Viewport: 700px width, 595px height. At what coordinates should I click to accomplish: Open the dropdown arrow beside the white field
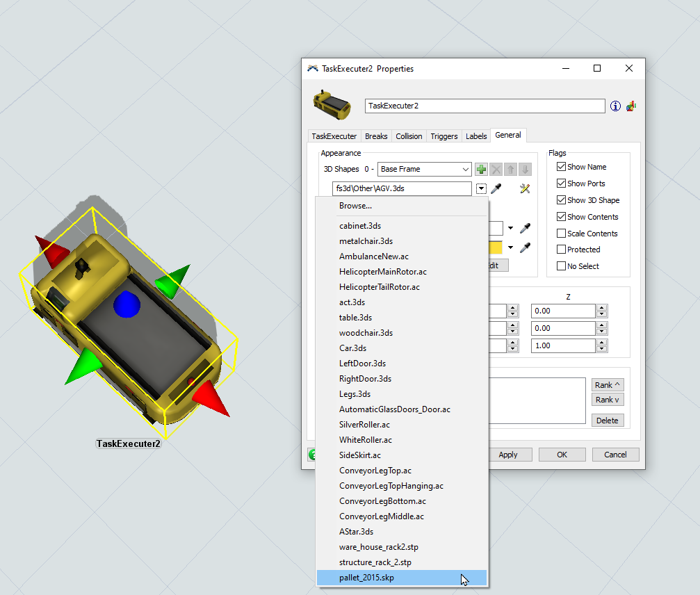tap(510, 228)
